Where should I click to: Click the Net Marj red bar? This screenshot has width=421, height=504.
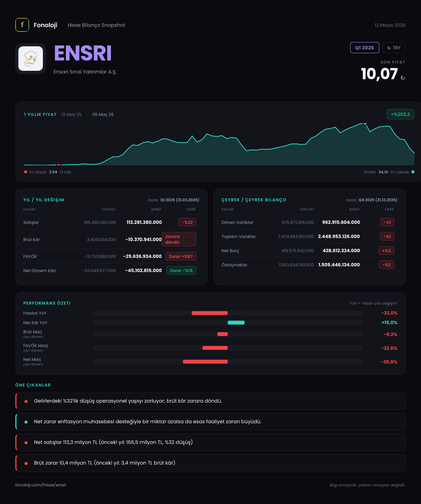tap(205, 362)
